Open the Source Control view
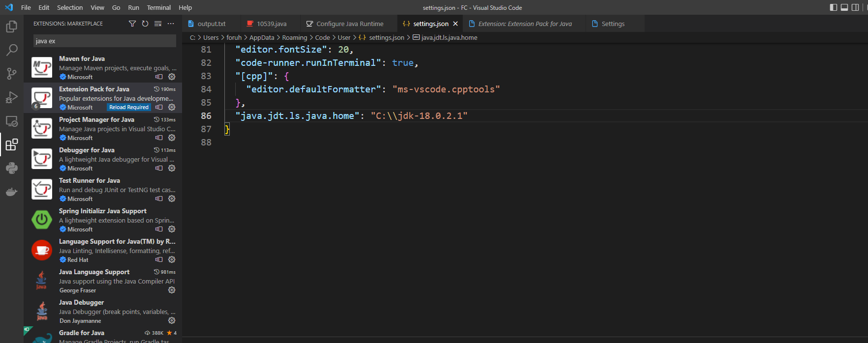This screenshot has width=868, height=343. coord(11,74)
